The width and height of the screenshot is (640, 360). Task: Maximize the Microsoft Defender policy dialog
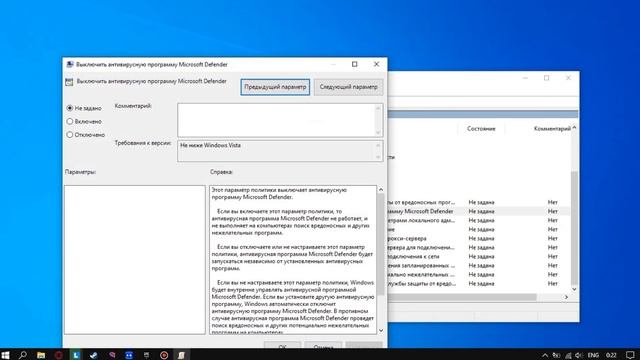355,64
